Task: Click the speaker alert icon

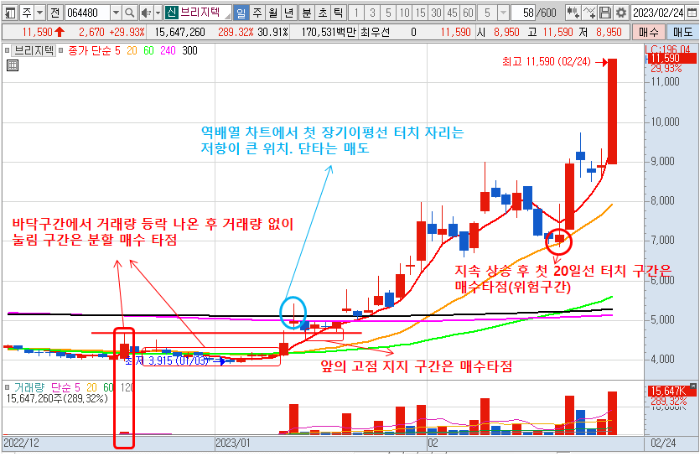Action: (x=146, y=12)
